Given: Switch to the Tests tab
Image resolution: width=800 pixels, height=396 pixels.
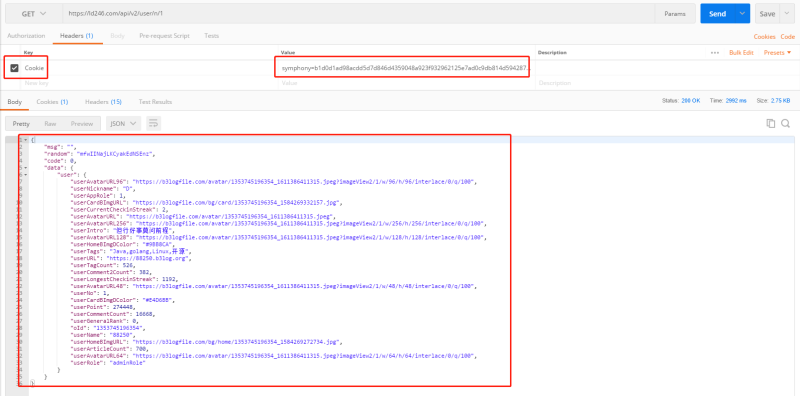Looking at the screenshot, I should pyautogui.click(x=212, y=36).
